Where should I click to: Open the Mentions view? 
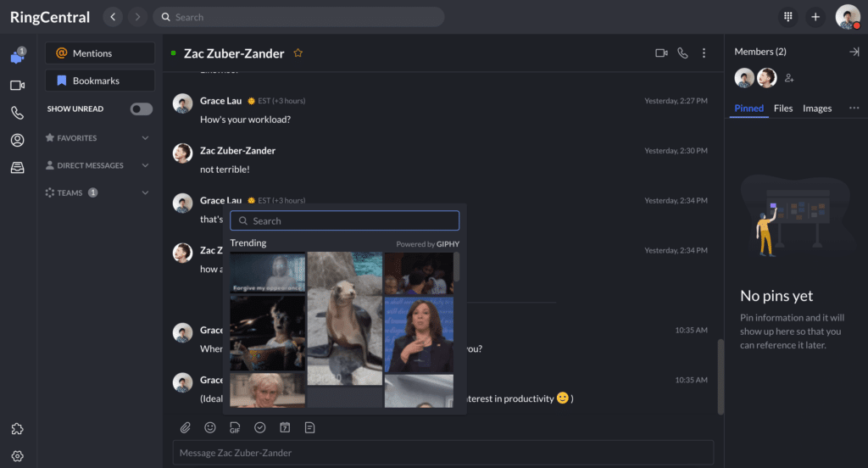[100, 53]
